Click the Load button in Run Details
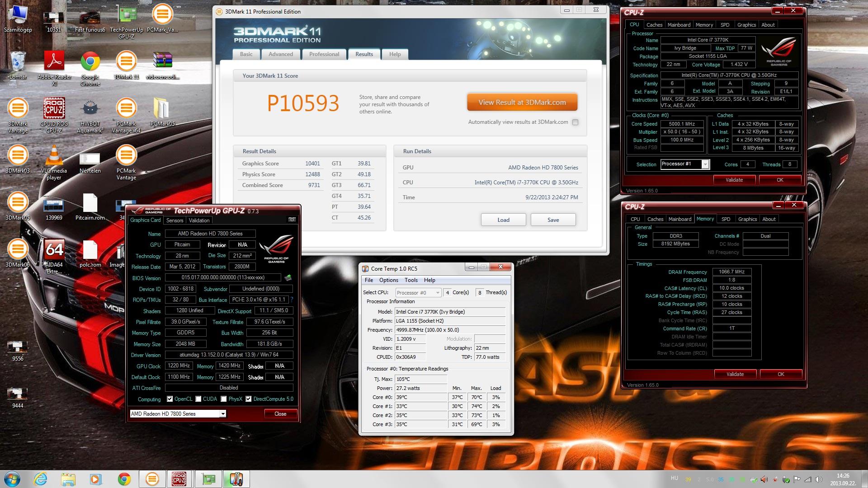Image resolution: width=868 pixels, height=488 pixels. tap(503, 220)
